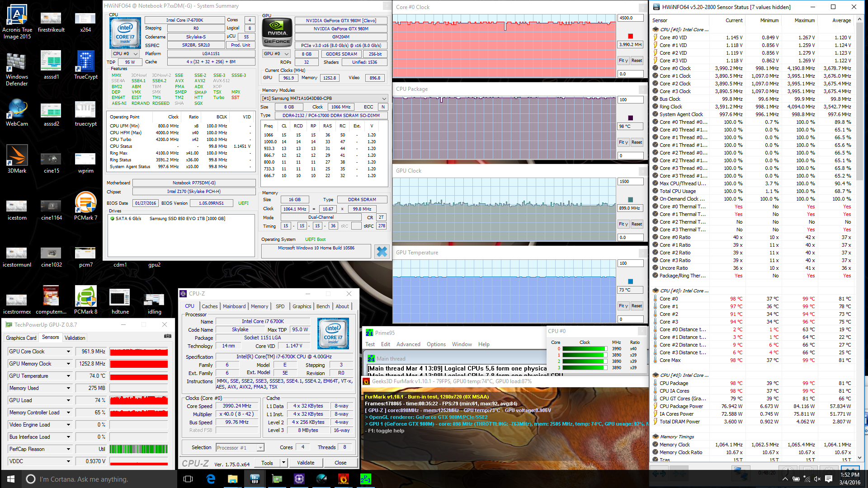Expand the Samsung memory module dropdown
This screenshot has width=868, height=488.
(325, 99)
